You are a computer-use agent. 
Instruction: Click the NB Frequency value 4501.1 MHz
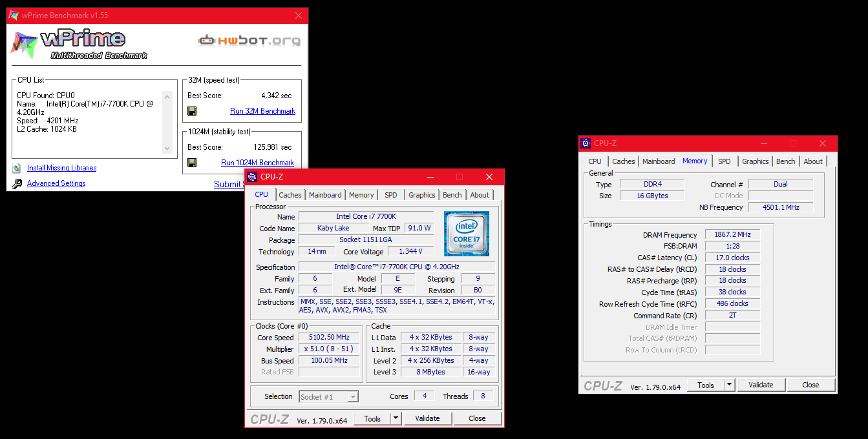click(781, 207)
